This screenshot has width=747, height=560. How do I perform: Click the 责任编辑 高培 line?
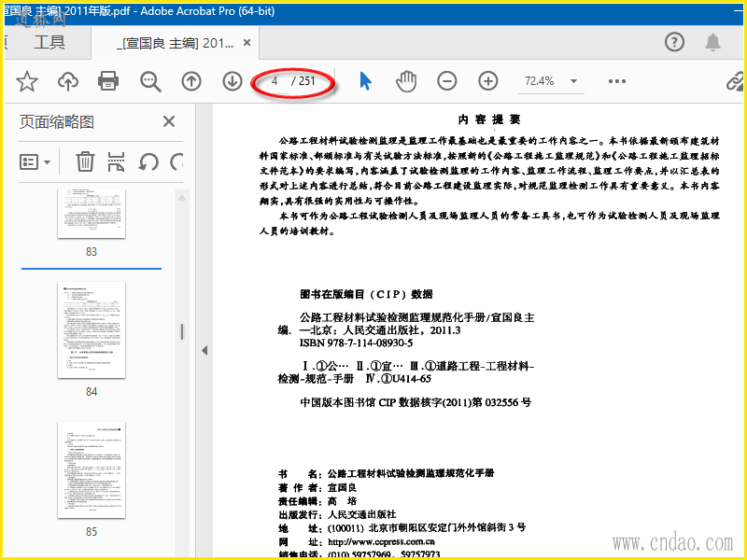[317, 501]
